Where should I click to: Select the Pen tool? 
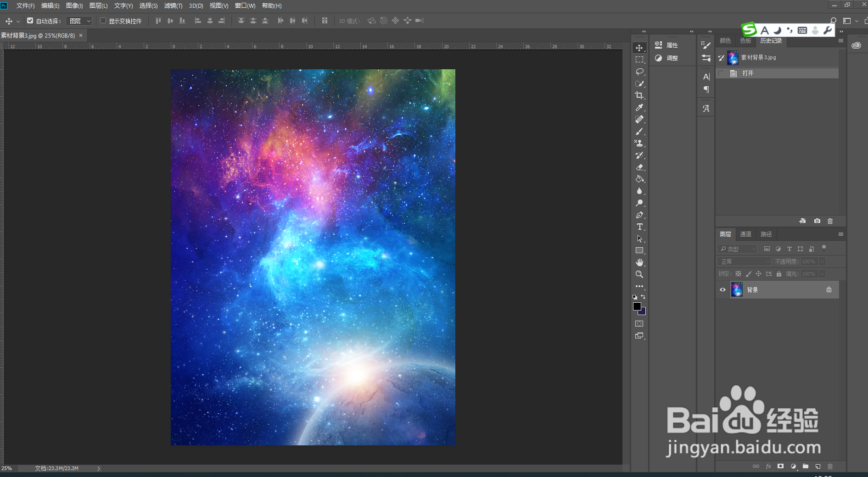tap(639, 215)
